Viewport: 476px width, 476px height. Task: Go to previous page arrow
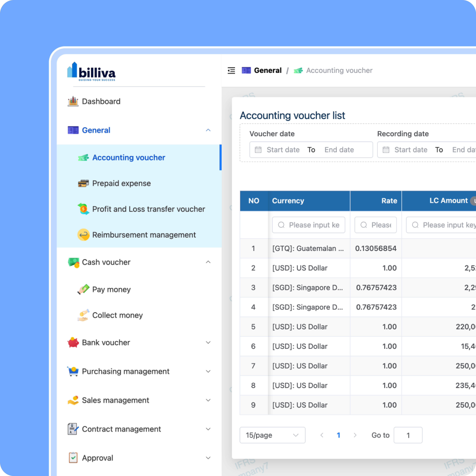(322, 435)
